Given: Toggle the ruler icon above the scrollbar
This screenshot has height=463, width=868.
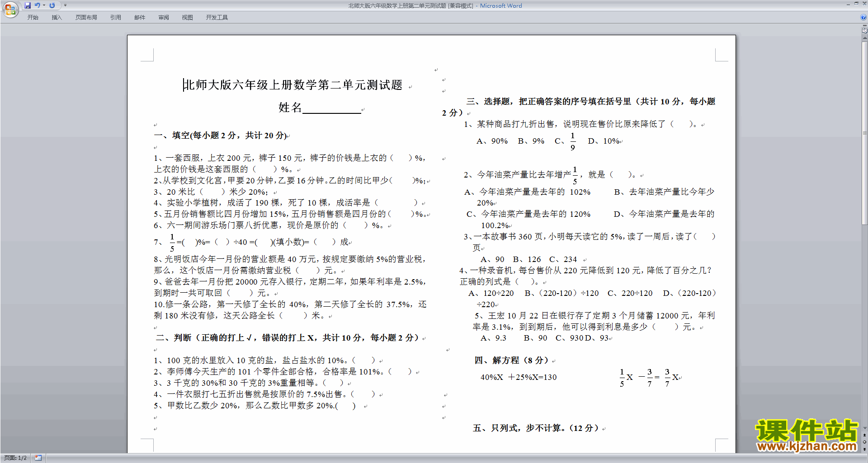Looking at the screenshot, I should [864, 31].
